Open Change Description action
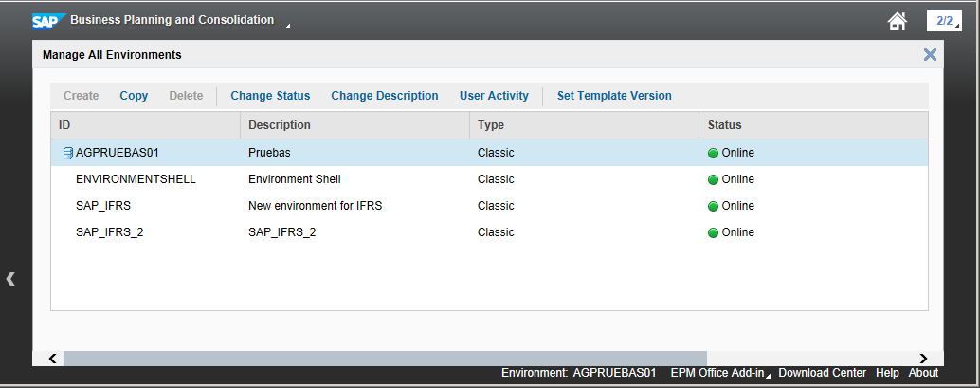 (x=384, y=96)
